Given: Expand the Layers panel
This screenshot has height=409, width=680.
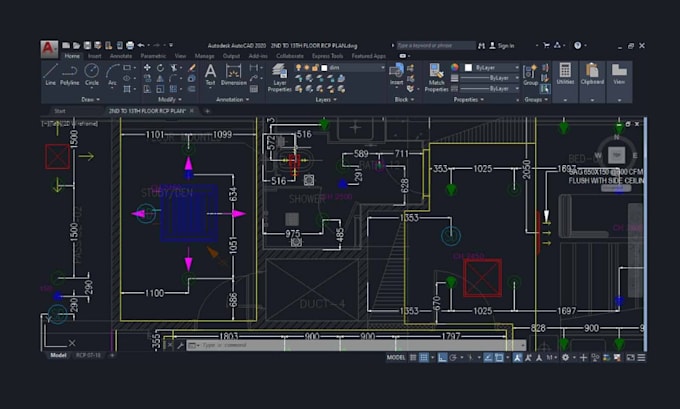Looking at the screenshot, I should (326, 99).
